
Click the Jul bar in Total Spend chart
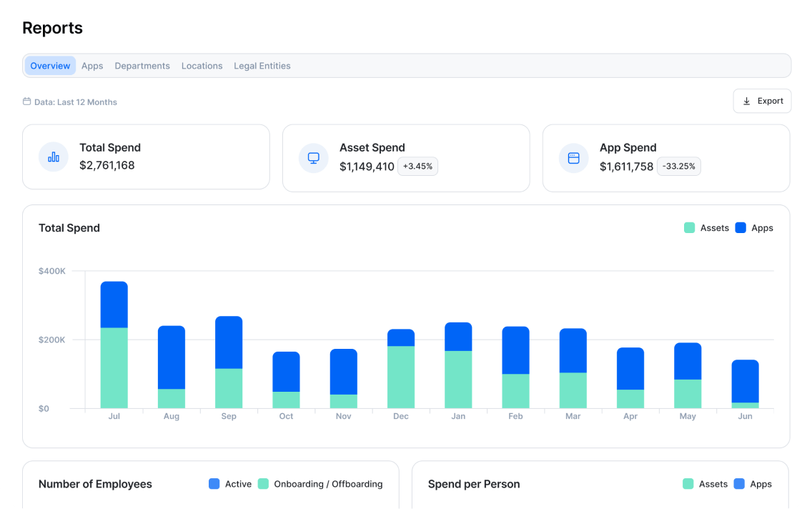[114, 343]
